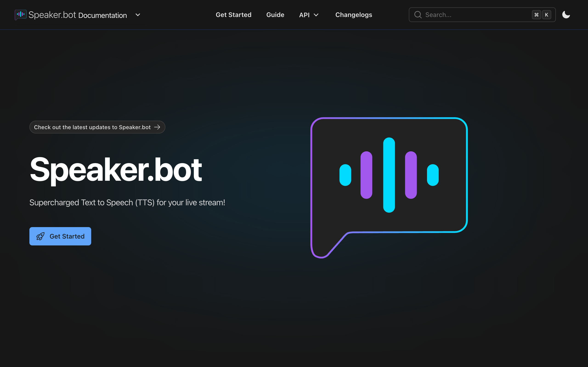Expand the Documentation switcher chevron
The image size is (588, 367).
(x=138, y=15)
